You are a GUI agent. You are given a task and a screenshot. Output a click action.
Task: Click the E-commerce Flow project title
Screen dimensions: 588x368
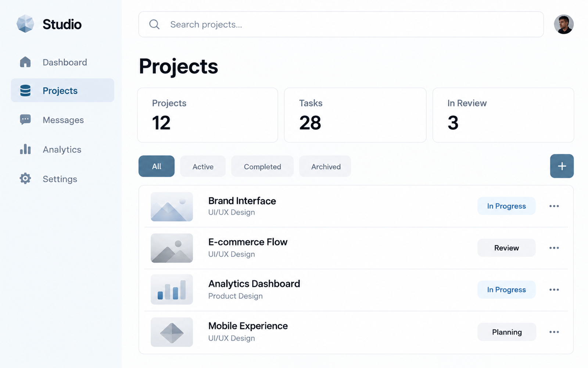point(248,242)
